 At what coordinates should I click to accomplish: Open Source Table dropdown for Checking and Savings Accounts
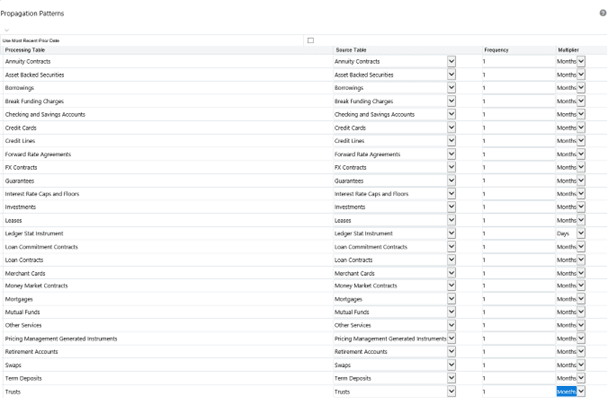[x=451, y=114]
